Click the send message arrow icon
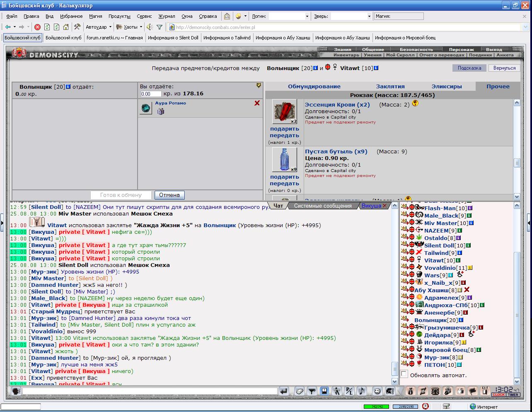Screen dimensions: 532x412 284,391
